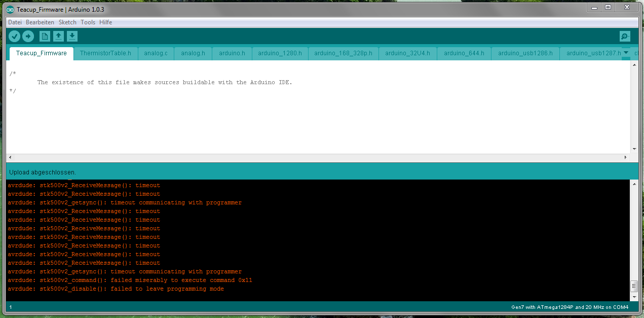Click the Save sketch down-arrow icon
This screenshot has height=318, width=644.
[72, 36]
